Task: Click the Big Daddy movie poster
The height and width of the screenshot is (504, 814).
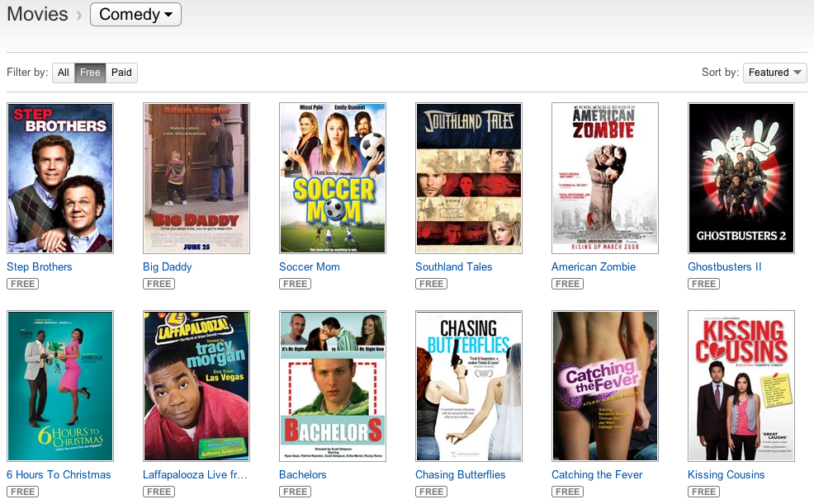Action: tap(196, 178)
